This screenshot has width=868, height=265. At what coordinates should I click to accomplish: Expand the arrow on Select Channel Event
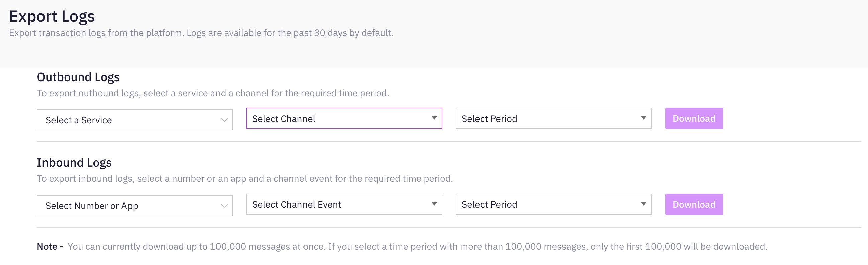(435, 204)
